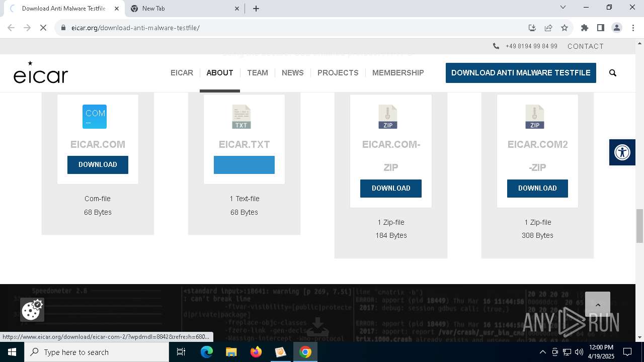Open volume control in system tray
This screenshot has width=644, height=362.
579,352
